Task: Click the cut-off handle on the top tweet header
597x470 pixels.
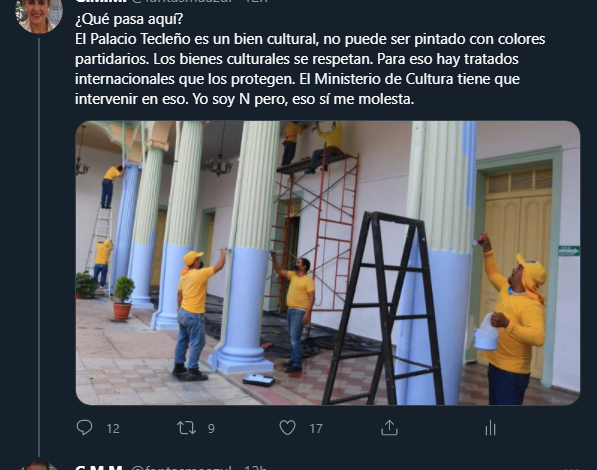Action: (x=182, y=1)
